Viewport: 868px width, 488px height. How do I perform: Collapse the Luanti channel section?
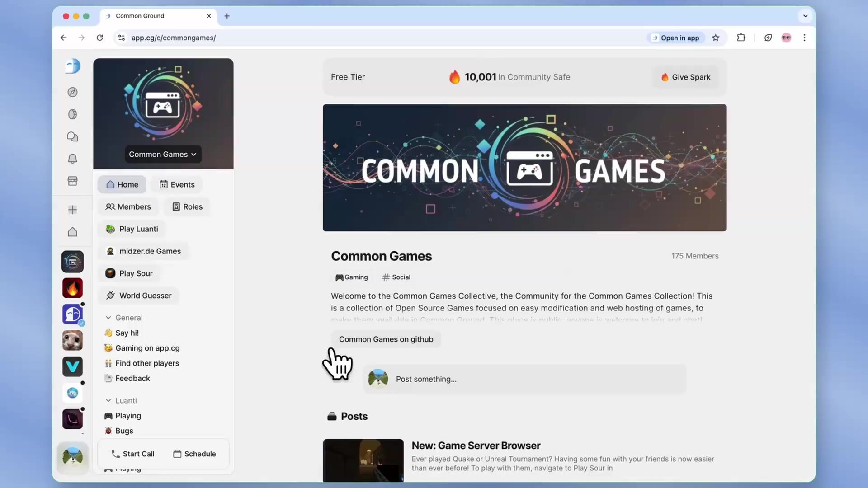point(108,400)
